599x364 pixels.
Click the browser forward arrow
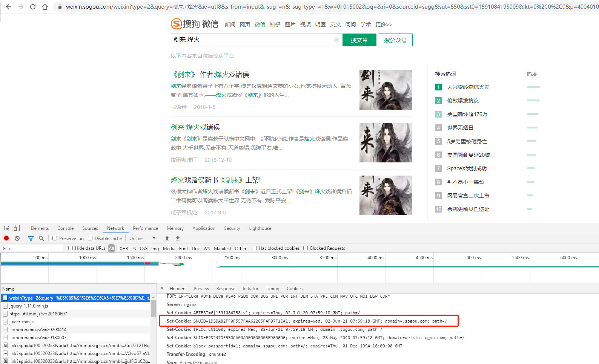pos(21,7)
